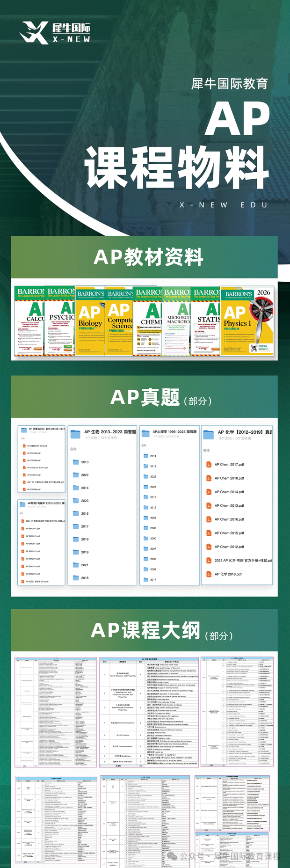Open folder 2008 in the AP心理学 list

pyautogui.click(x=150, y=528)
